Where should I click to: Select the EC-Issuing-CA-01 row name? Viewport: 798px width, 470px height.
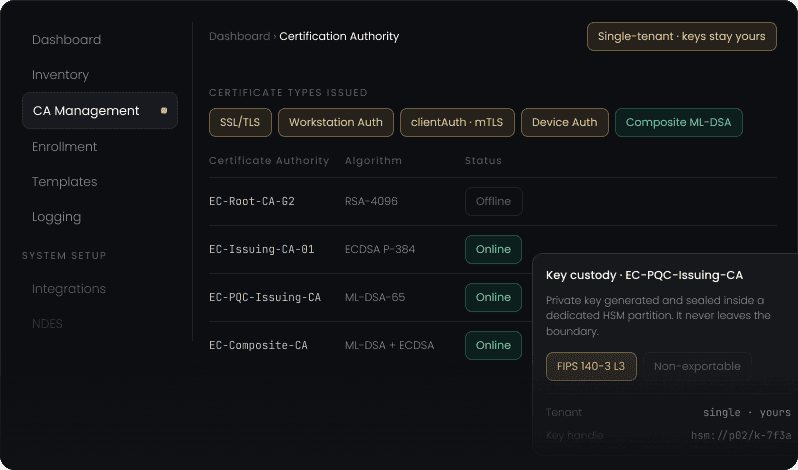click(x=262, y=249)
